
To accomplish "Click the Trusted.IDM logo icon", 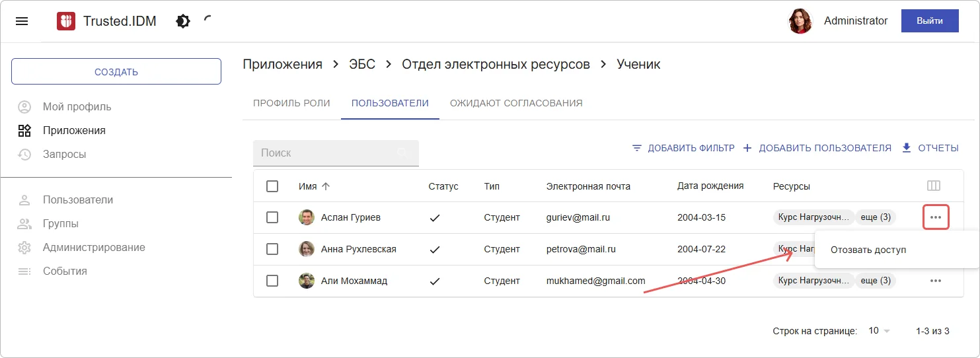I will 66,21.
